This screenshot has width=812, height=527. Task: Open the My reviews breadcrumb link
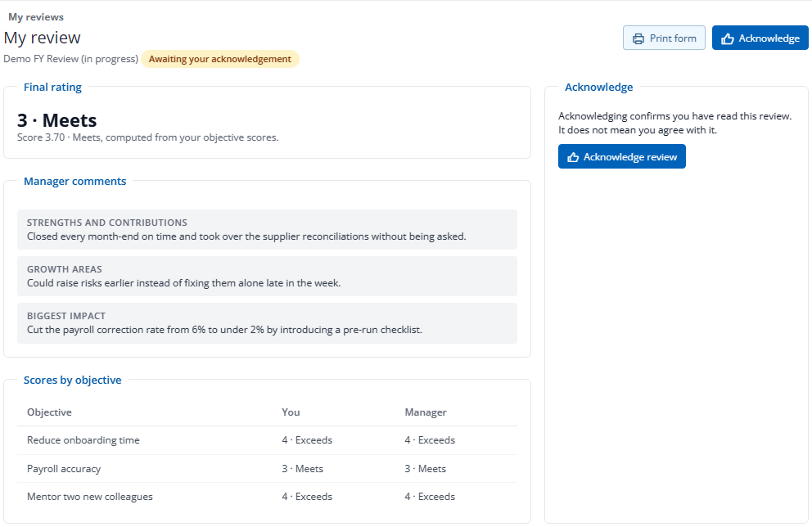[x=36, y=17]
